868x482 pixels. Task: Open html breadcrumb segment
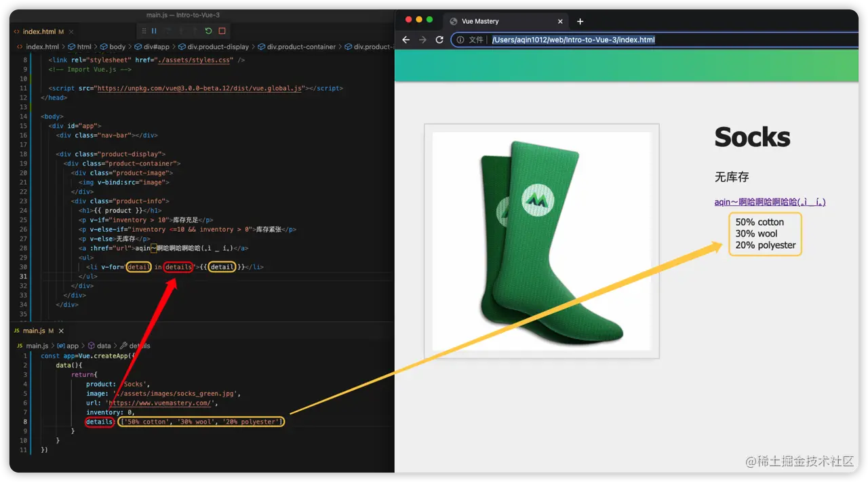pos(79,47)
